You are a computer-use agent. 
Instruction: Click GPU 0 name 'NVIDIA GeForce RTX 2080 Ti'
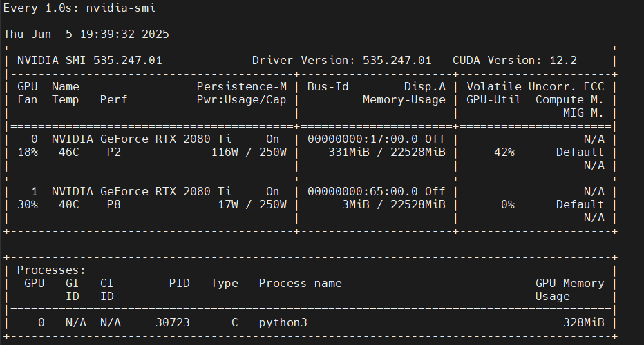[141, 139]
